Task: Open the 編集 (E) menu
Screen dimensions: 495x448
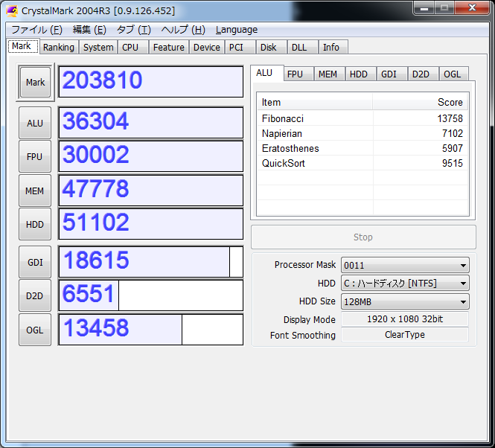Action: click(x=89, y=30)
